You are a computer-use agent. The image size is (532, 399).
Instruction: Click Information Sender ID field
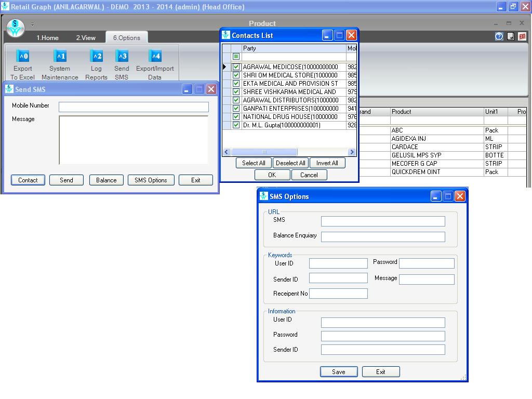[x=383, y=350]
